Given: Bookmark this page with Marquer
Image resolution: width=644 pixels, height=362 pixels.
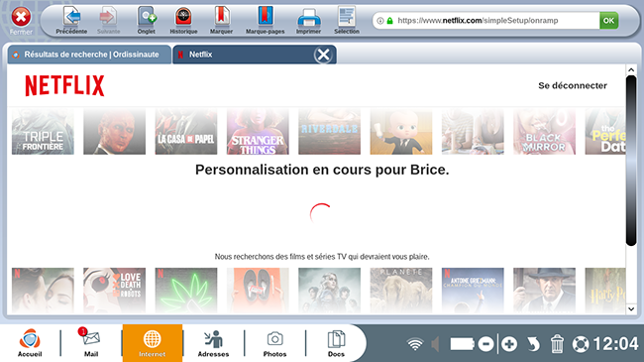Looking at the screenshot, I should click(221, 20).
